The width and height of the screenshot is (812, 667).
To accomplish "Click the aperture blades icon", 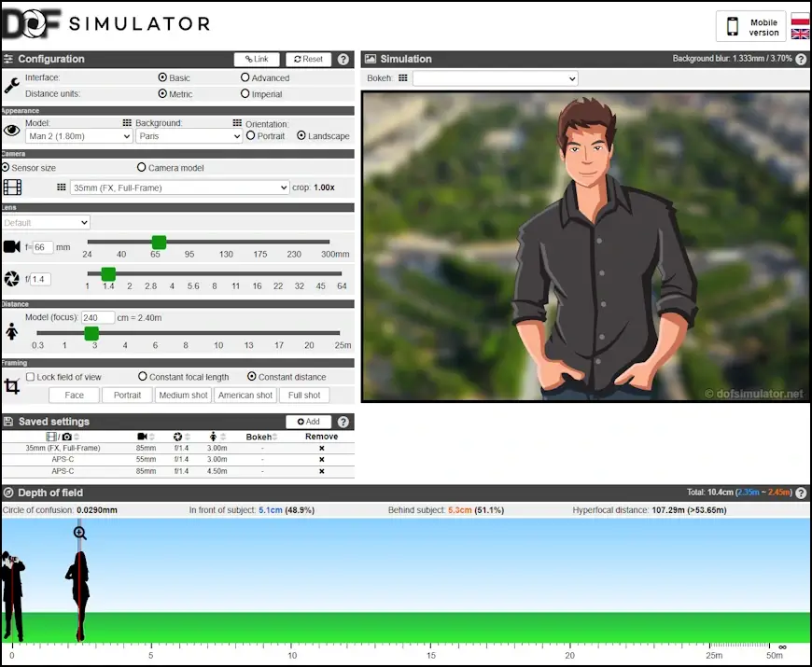I will tap(11, 277).
